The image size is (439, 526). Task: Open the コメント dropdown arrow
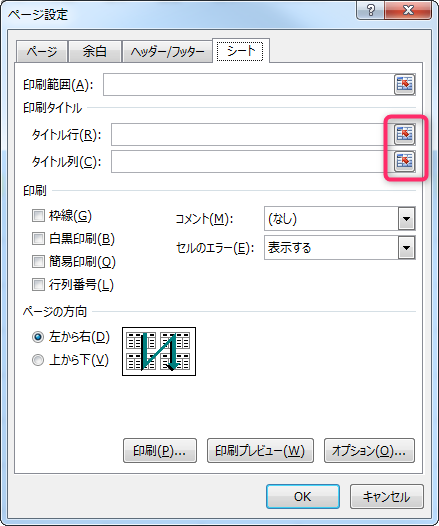pos(406,219)
